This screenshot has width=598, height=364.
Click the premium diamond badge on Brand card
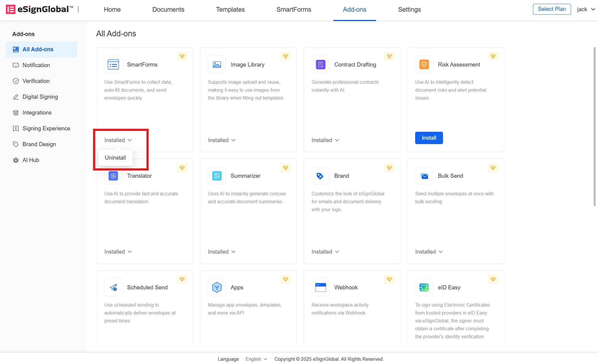pos(389,168)
